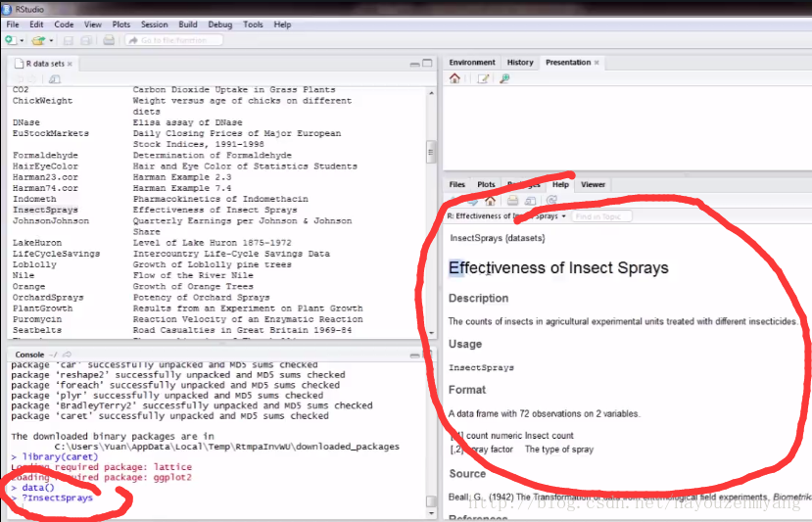Click show in new window icon of data sets pane
Viewport: 812px width, 522px height.
(x=55, y=79)
